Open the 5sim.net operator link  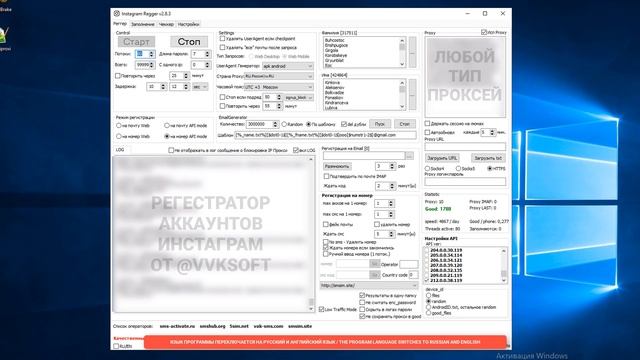click(x=239, y=326)
